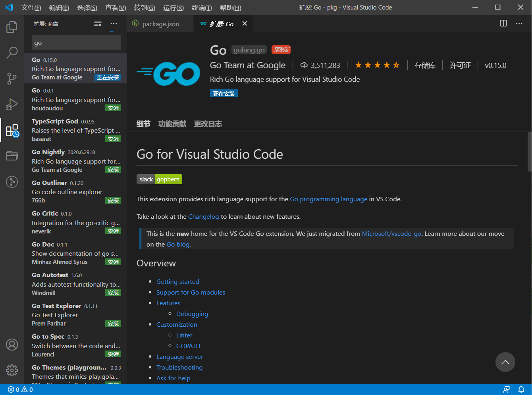Screen dimensions: 532x395
Task: Select the 功能贡献 tab
Action: (x=172, y=124)
